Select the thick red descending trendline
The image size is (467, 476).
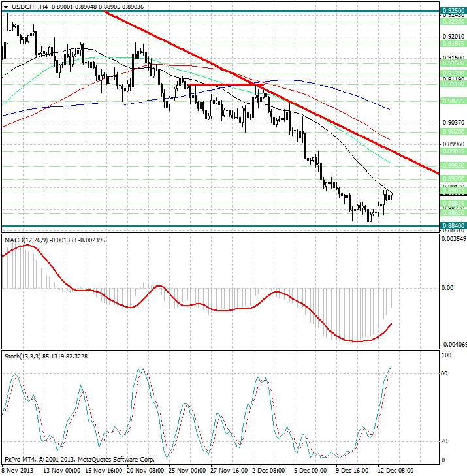click(x=270, y=91)
